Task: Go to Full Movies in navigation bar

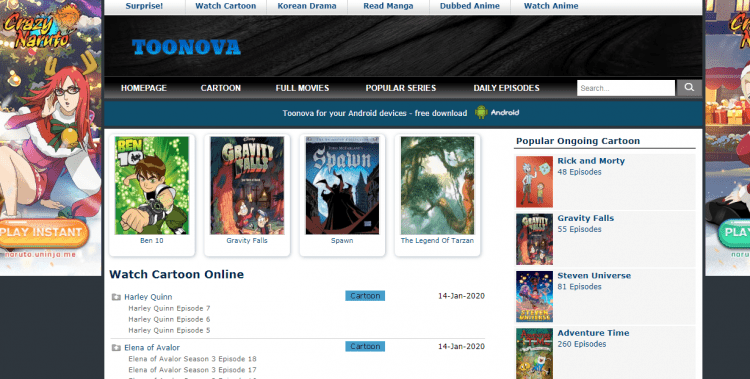Action: (x=302, y=88)
